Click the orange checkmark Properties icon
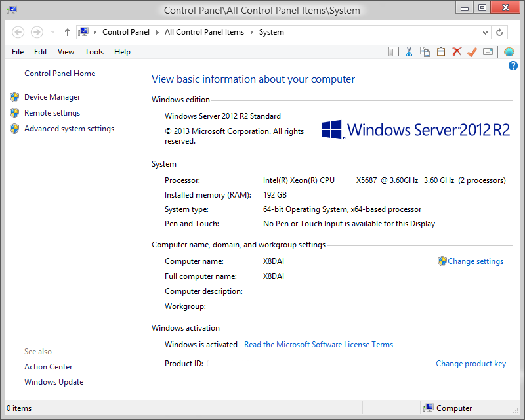 [471, 52]
